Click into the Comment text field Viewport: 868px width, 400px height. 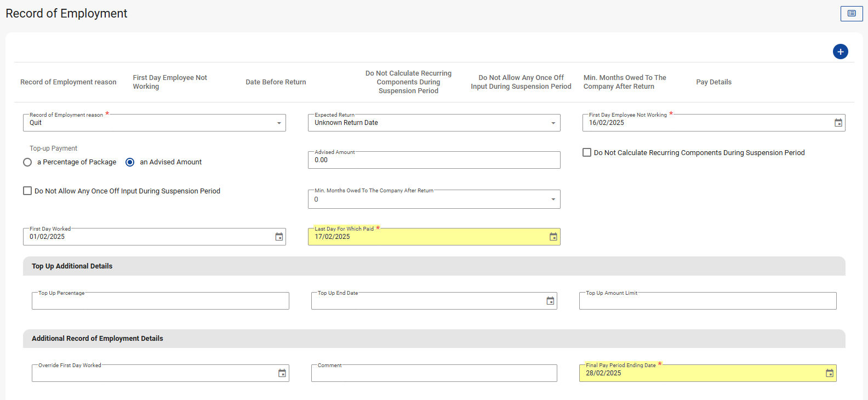[433, 373]
